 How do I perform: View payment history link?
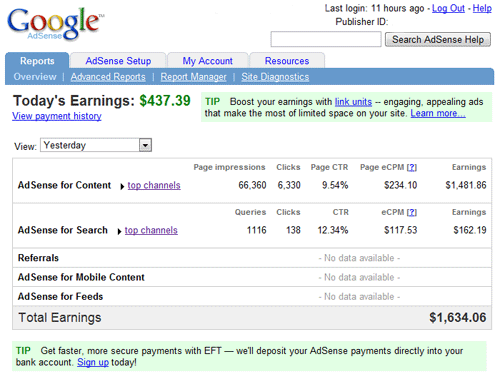click(57, 116)
